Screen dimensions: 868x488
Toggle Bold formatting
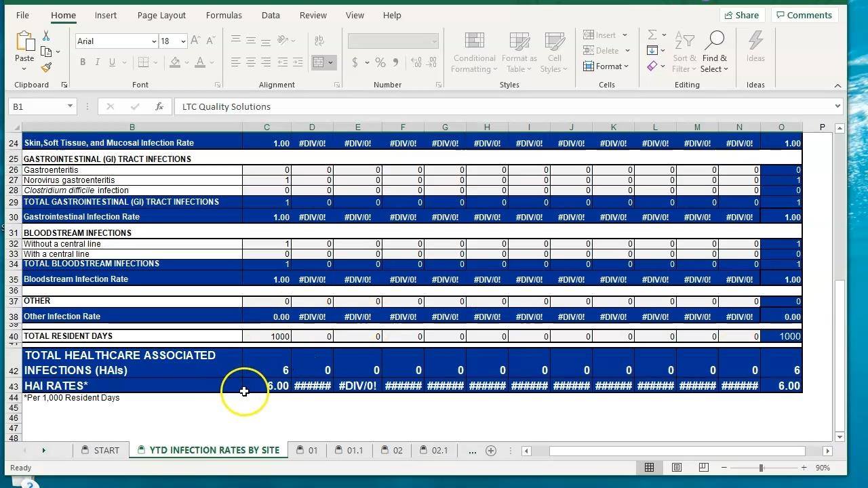(x=83, y=62)
